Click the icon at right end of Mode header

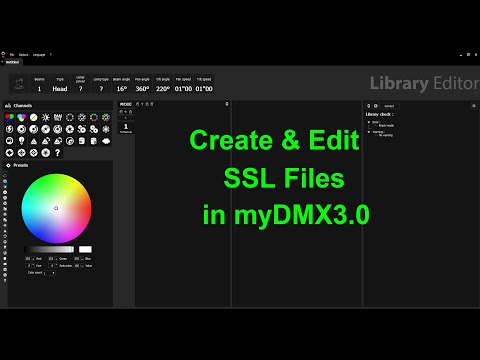coord(227,104)
